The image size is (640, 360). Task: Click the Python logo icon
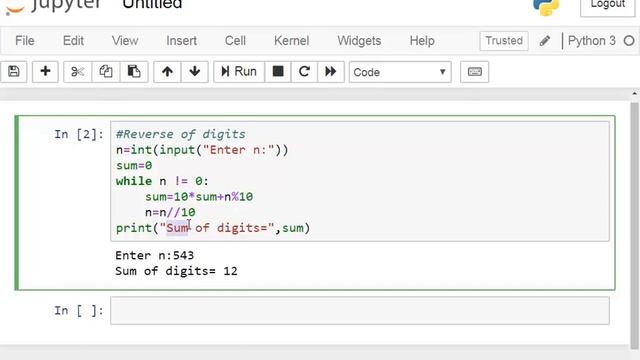(546, 7)
